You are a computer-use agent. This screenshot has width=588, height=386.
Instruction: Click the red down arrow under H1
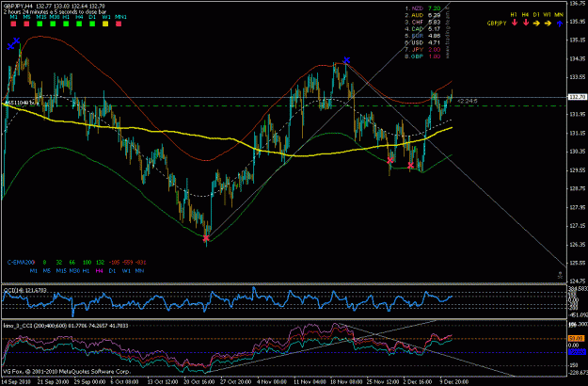click(x=514, y=23)
